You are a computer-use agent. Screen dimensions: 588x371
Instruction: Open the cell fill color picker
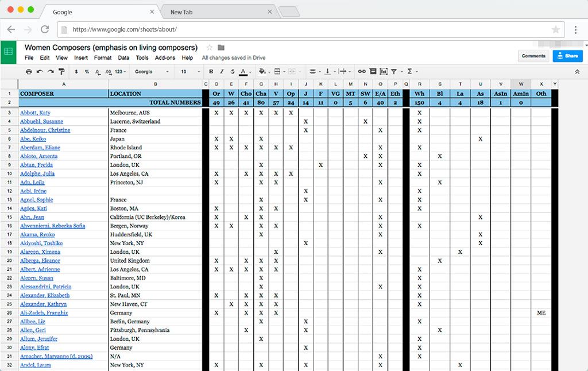[262, 71]
